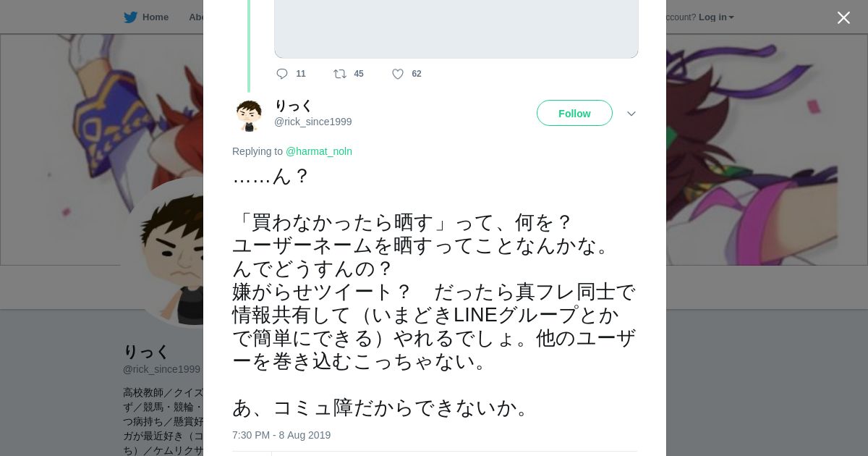Go to Home in top navigation
Screen dimensions: 868x456
point(155,17)
